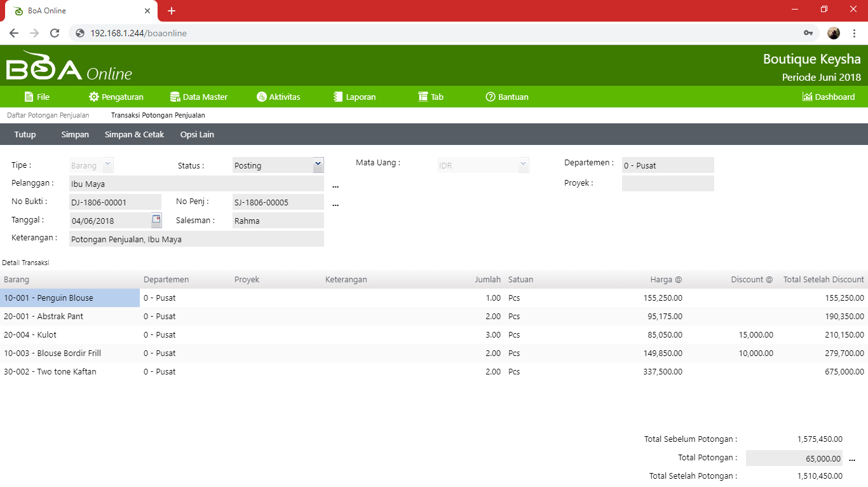Click the browser reload icon

click(x=55, y=33)
